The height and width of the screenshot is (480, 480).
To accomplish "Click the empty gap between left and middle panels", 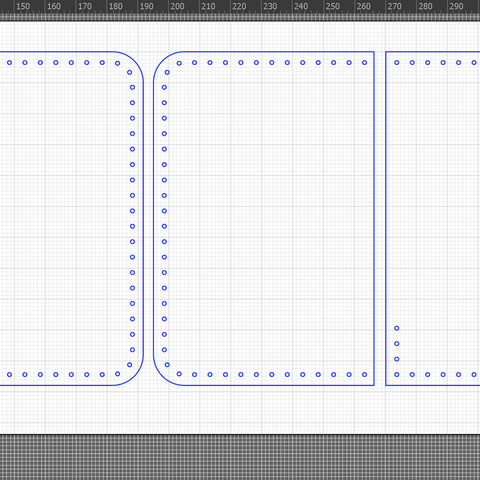I will (148, 218).
